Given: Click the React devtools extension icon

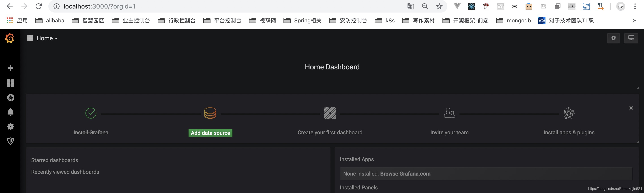Looking at the screenshot, I should (472, 6).
